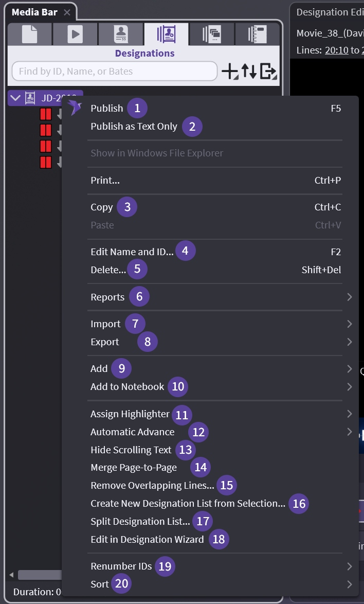Expand the Reports submenu
The height and width of the screenshot is (604, 364).
(107, 297)
